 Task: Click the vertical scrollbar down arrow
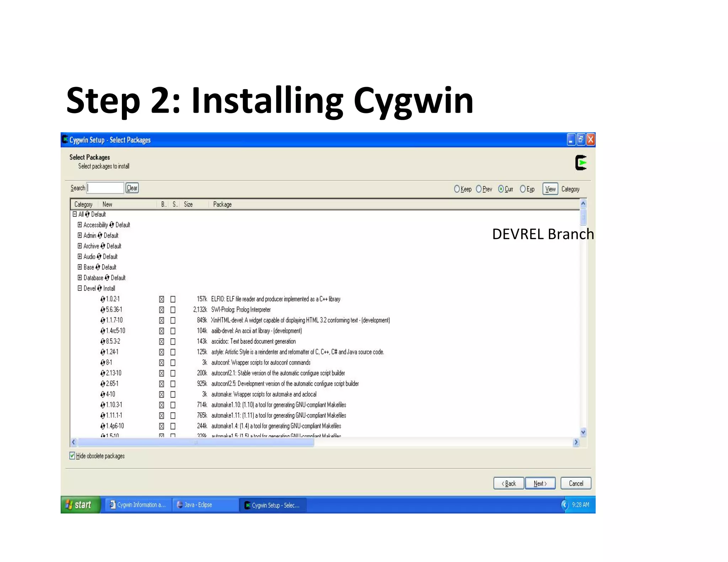tap(583, 432)
